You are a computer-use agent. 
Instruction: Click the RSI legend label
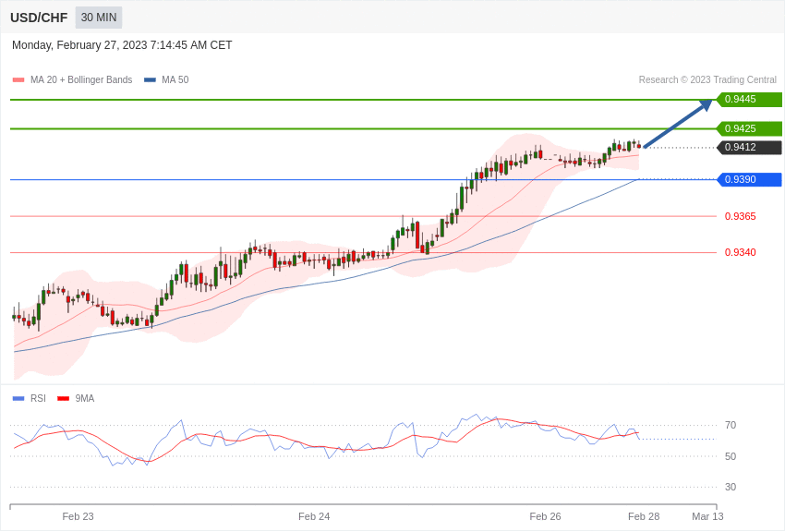pos(38,398)
